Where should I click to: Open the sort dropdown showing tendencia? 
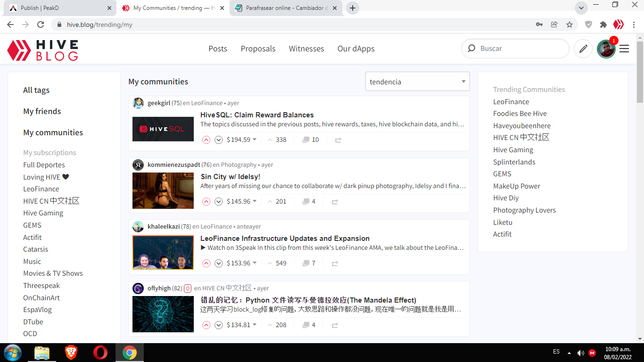pyautogui.click(x=418, y=82)
